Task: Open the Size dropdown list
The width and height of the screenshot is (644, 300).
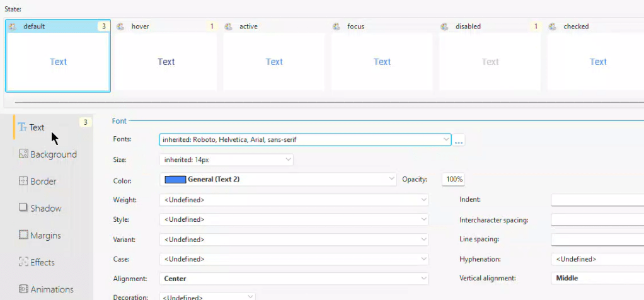Action: click(x=288, y=160)
